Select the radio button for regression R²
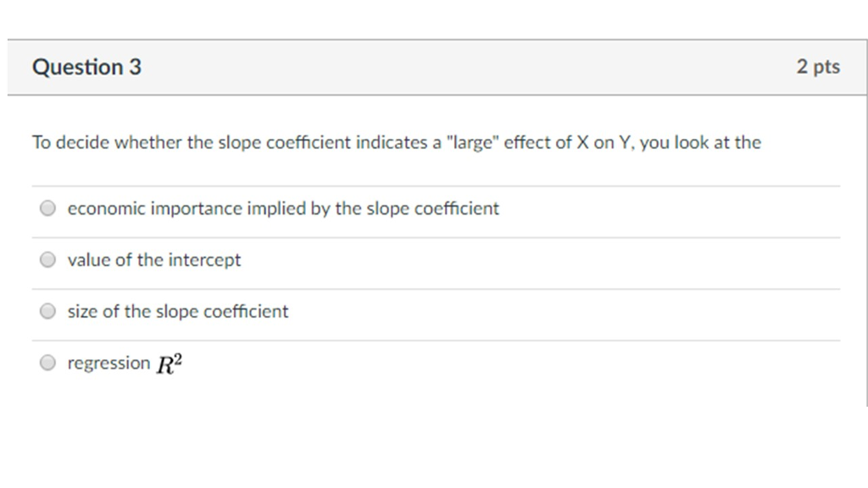The height and width of the screenshot is (488, 868). pyautogui.click(x=47, y=362)
